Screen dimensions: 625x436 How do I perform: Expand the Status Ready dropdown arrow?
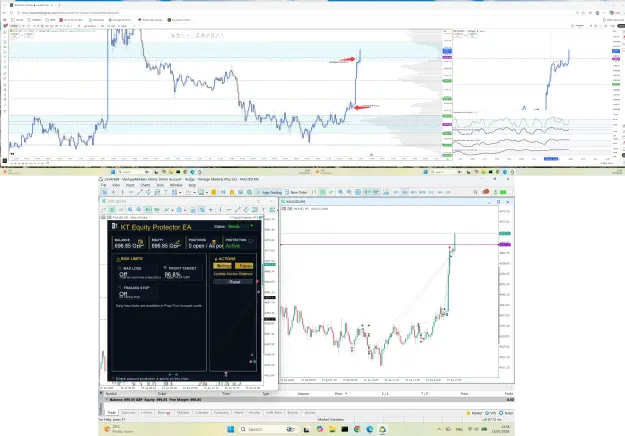[x=252, y=226]
